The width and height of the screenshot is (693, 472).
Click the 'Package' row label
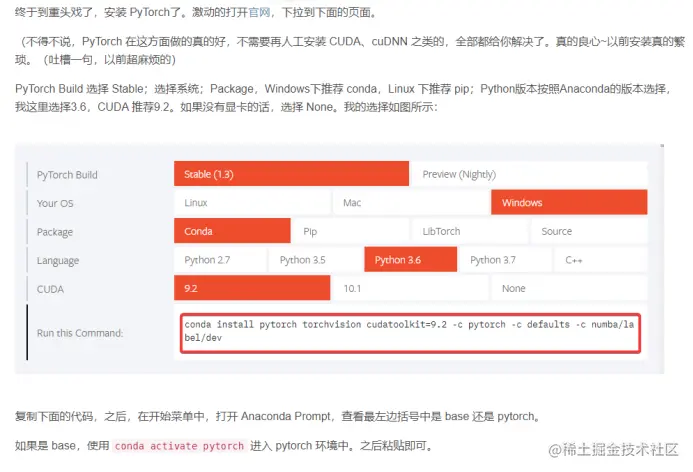pyautogui.click(x=55, y=232)
